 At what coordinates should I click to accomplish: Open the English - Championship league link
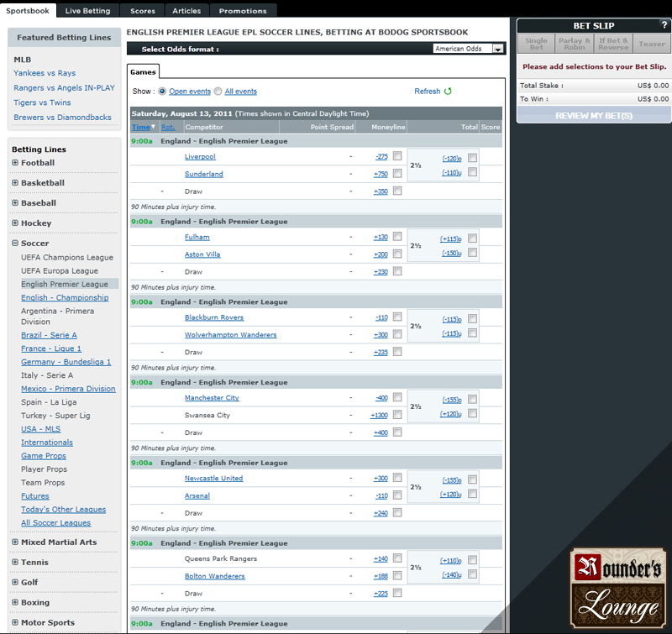coord(65,298)
